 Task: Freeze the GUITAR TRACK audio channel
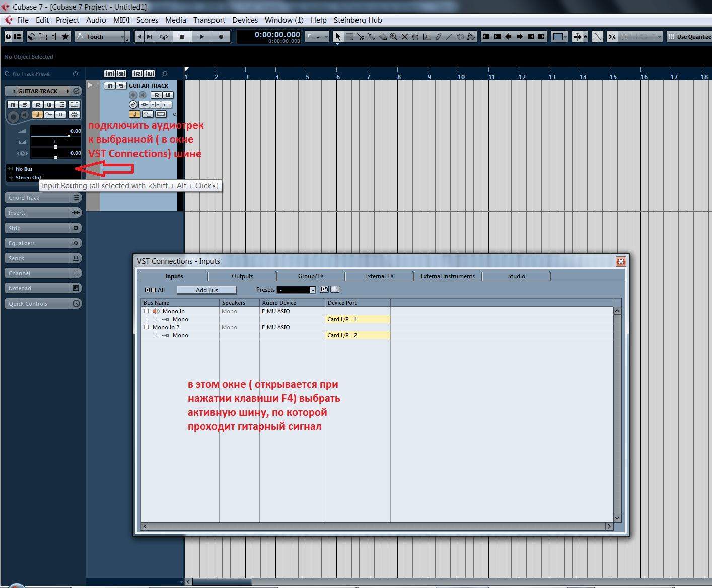coord(74,114)
